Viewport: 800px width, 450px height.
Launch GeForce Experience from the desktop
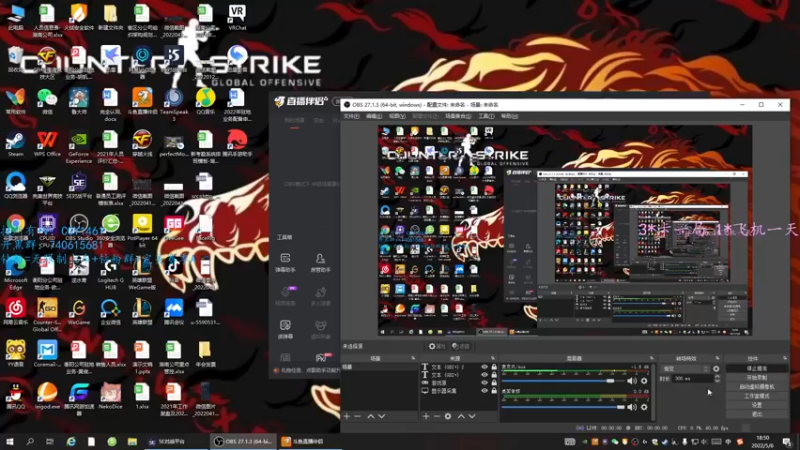click(79, 147)
